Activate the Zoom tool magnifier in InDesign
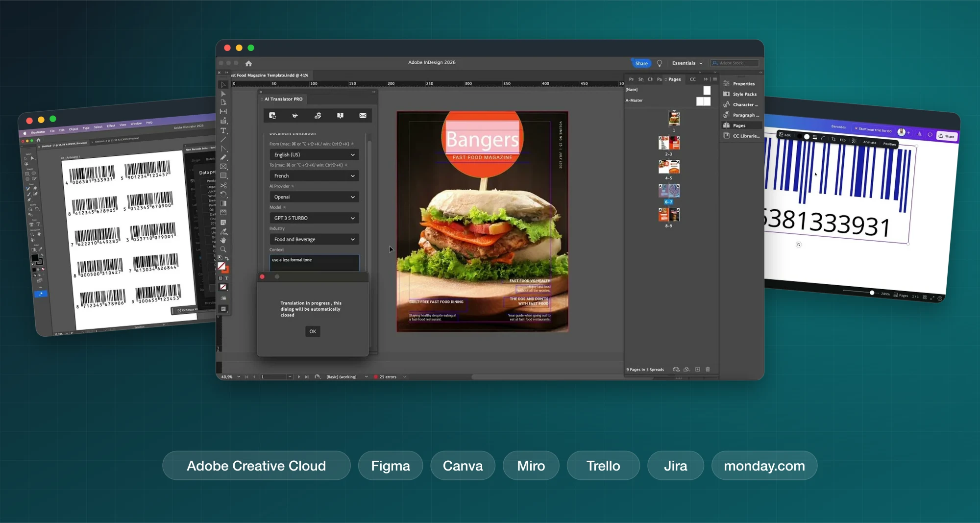 click(223, 249)
